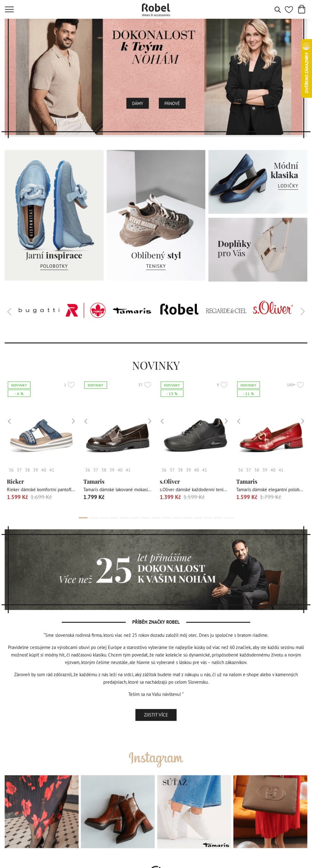Viewport: 312px width, 868px height.
Task: Open the hamburger menu
Action: click(x=9, y=9)
